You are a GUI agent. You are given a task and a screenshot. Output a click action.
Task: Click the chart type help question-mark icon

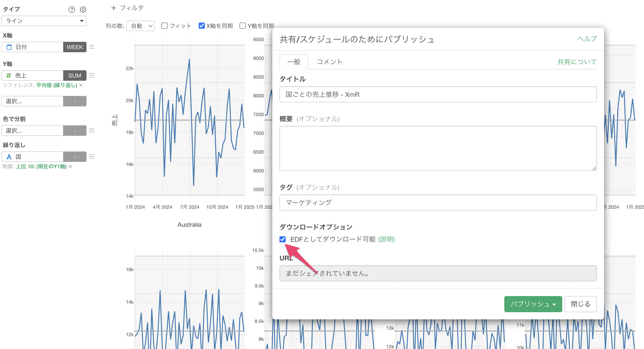[x=72, y=9]
